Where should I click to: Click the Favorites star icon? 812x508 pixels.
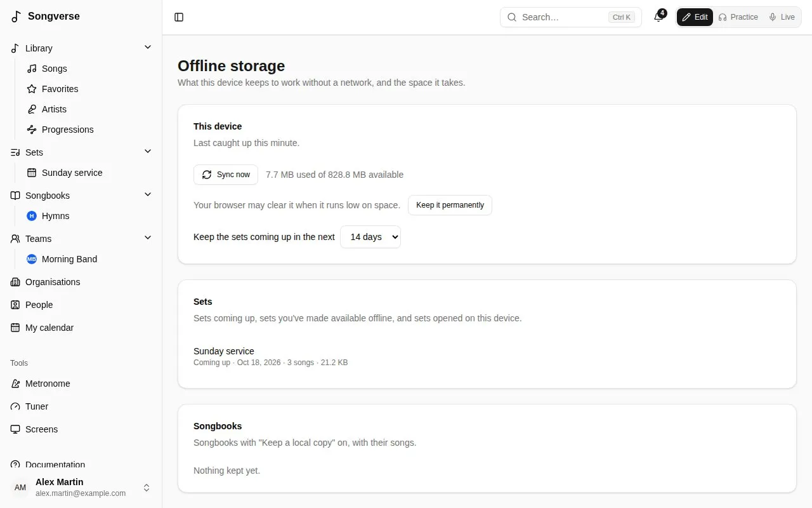point(32,89)
